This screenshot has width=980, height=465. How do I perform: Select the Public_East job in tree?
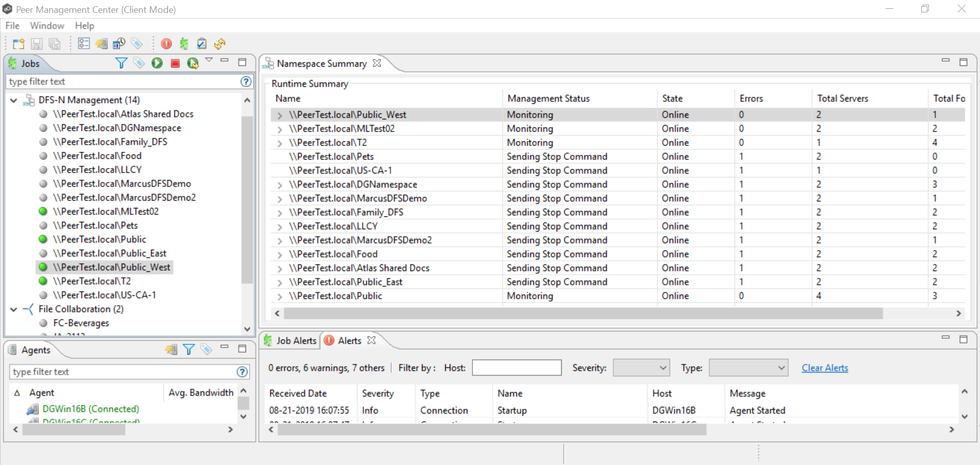tap(110, 253)
